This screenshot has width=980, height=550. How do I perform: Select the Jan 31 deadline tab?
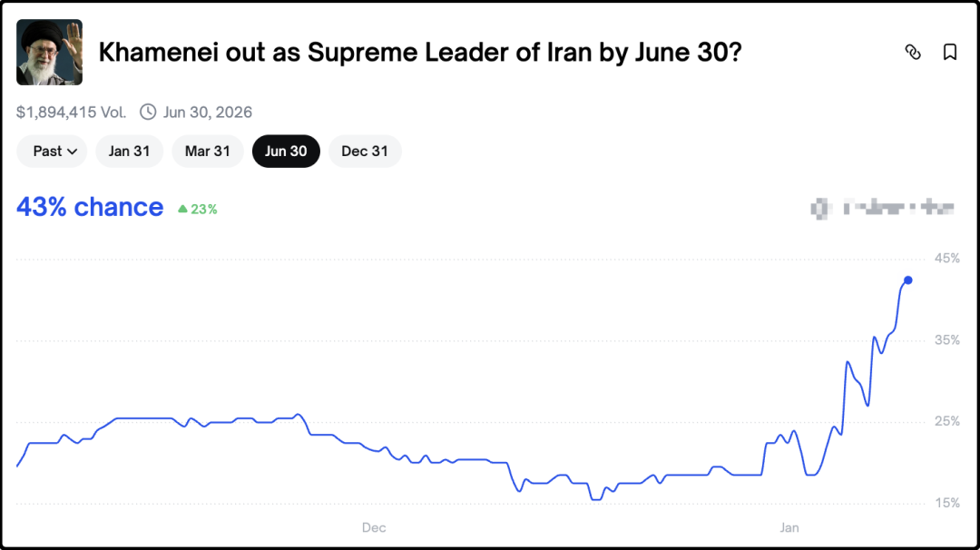click(x=129, y=152)
